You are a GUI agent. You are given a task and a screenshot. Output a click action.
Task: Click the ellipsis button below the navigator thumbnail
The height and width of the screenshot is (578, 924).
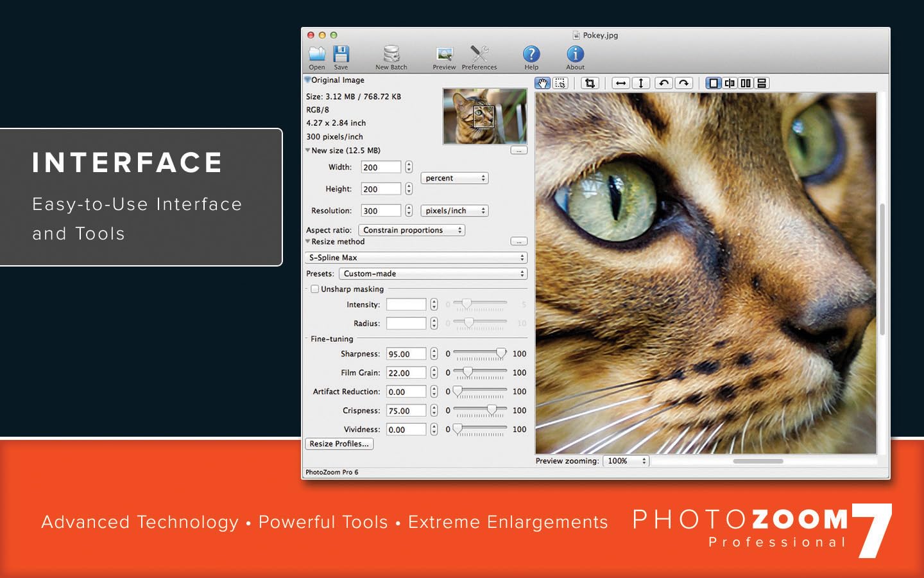tap(518, 150)
